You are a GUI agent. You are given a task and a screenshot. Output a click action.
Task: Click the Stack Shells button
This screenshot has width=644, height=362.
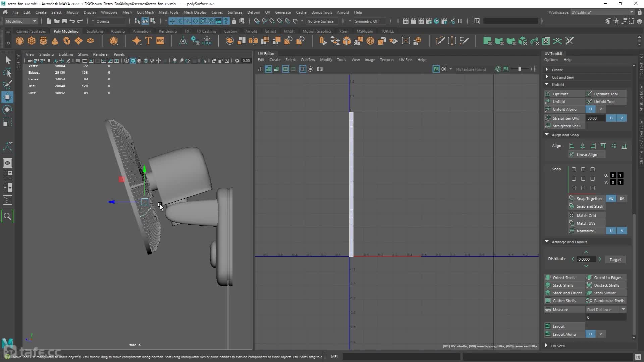pos(564,285)
